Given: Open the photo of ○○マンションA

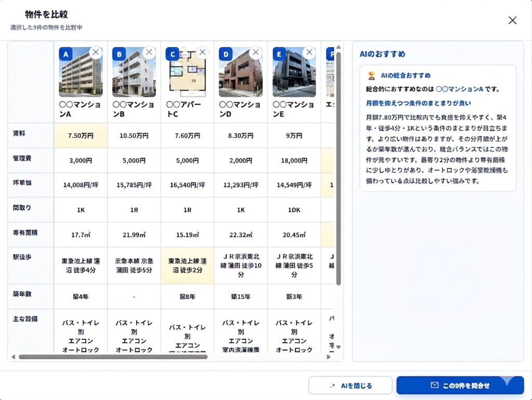Looking at the screenshot, I should coord(81,72).
